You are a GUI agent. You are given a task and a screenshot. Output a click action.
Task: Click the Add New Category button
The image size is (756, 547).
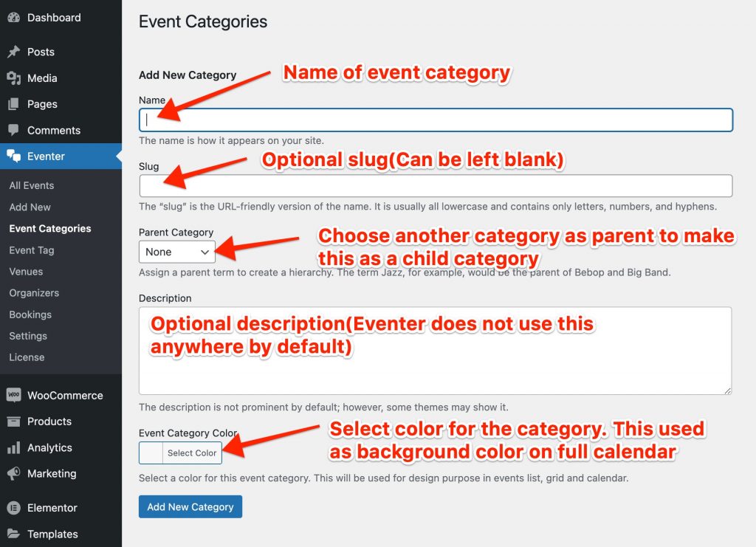[x=190, y=506]
